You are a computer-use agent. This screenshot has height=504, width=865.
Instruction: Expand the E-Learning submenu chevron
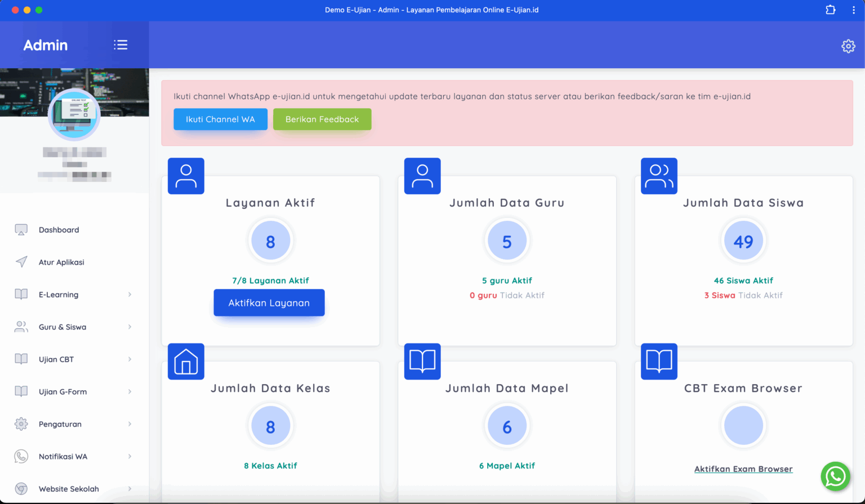point(130,295)
